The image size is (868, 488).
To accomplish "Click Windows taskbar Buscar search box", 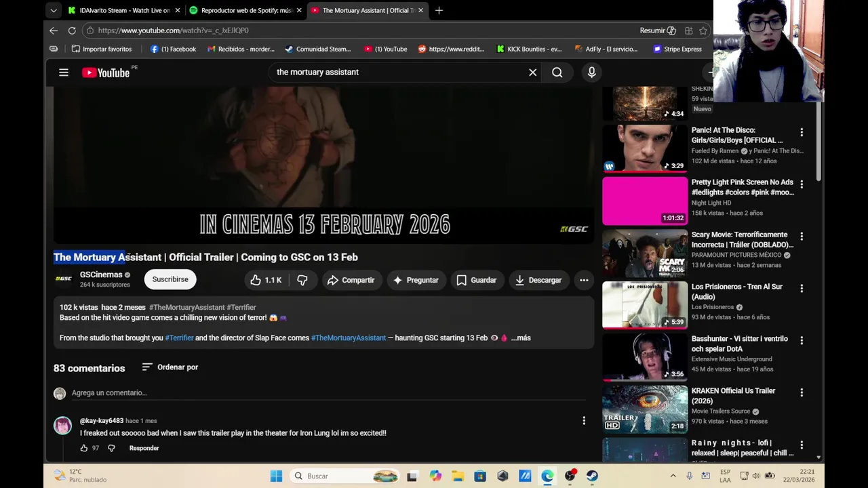I will 346,476.
